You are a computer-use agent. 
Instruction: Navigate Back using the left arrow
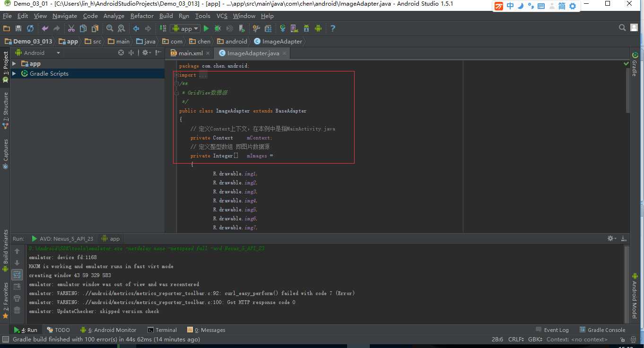pyautogui.click(x=136, y=28)
